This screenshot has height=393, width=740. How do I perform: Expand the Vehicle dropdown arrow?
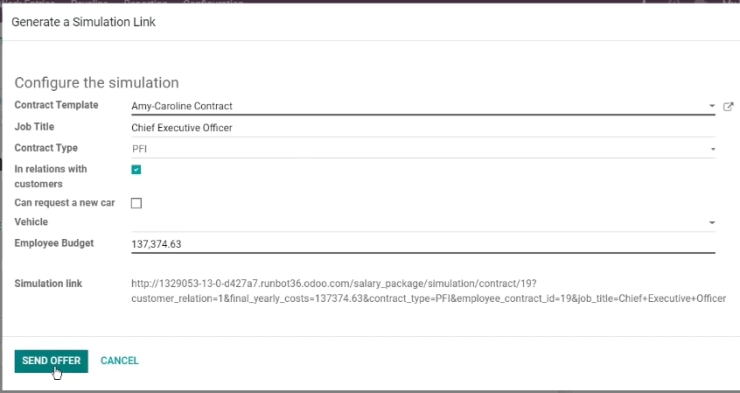tap(712, 223)
